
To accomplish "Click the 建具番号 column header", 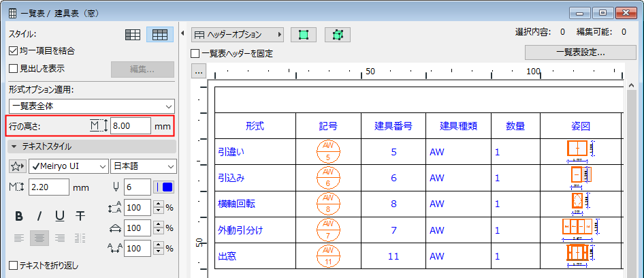I will click(x=393, y=126).
